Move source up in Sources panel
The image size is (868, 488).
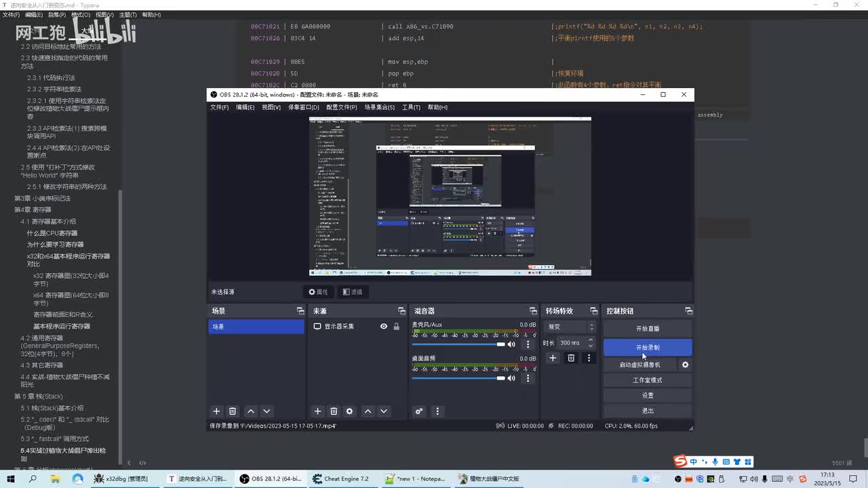pyautogui.click(x=368, y=411)
